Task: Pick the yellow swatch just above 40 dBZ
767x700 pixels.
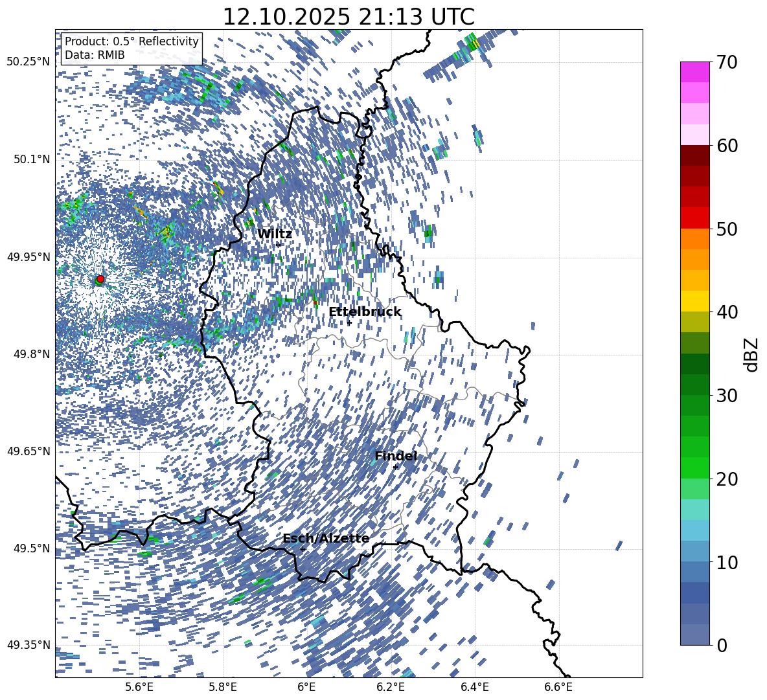Action: 694,301
